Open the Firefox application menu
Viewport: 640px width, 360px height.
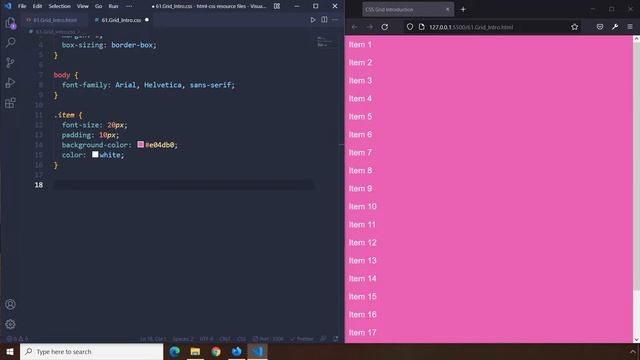coord(630,27)
